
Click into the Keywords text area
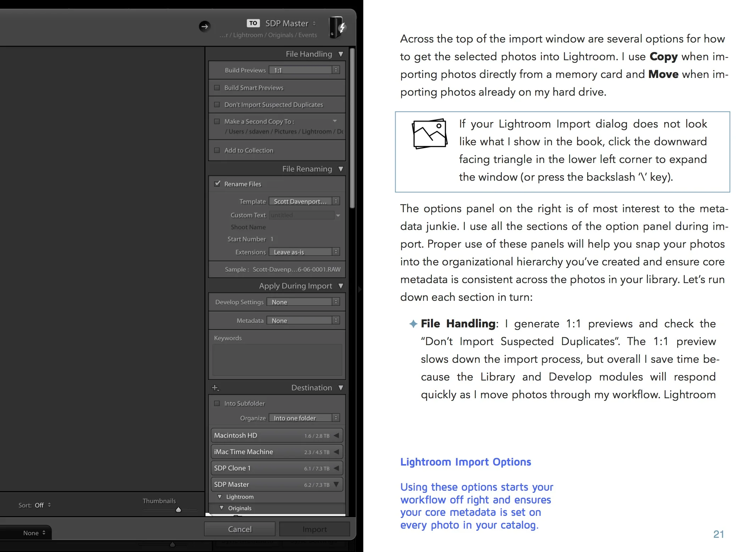[277, 360]
